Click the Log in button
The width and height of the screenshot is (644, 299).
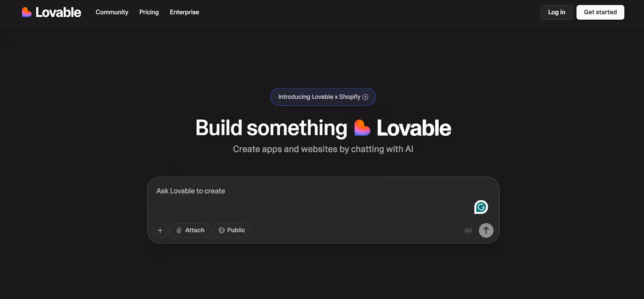[557, 12]
